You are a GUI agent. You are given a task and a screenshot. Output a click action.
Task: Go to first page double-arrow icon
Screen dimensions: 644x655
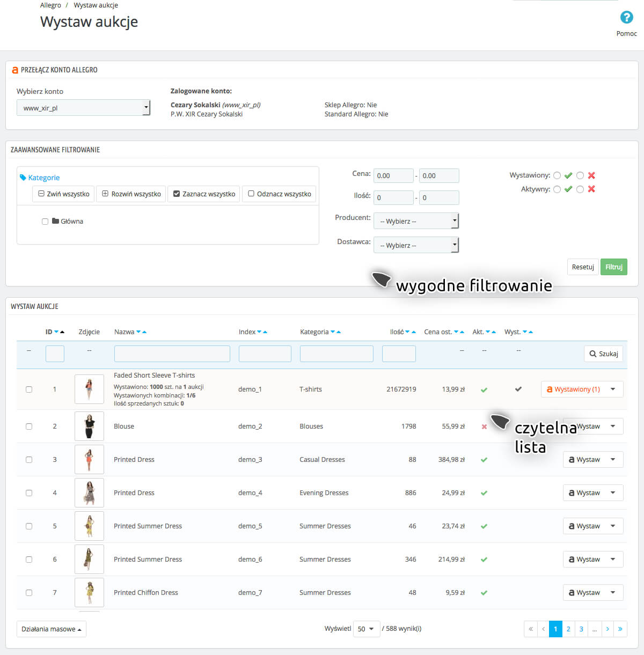tap(531, 629)
